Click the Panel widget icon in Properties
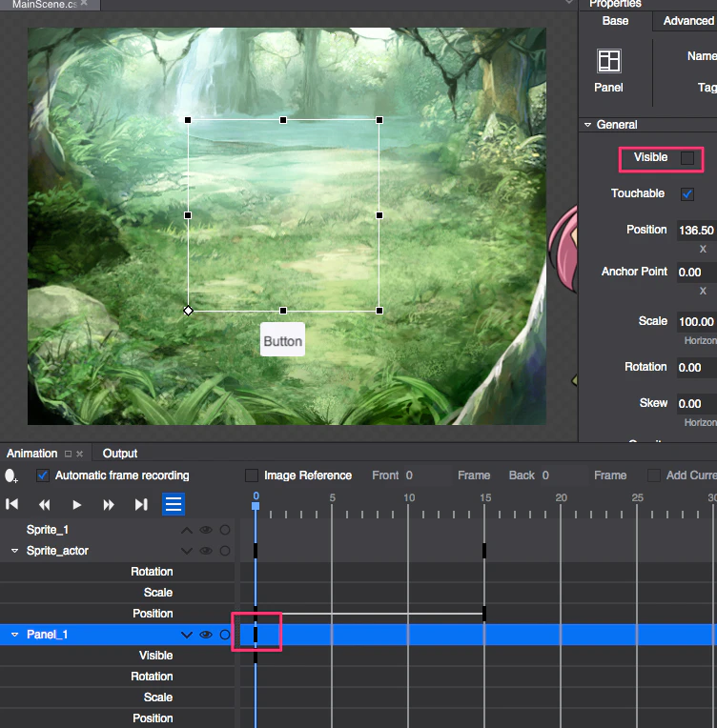This screenshot has width=717, height=728. 608,61
